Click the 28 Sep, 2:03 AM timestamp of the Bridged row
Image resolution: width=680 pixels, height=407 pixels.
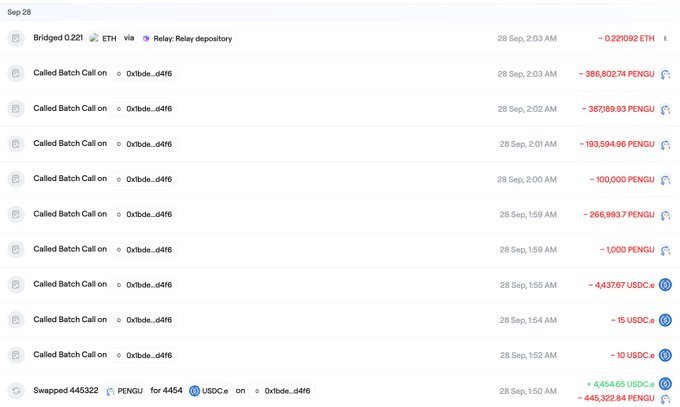click(x=527, y=38)
